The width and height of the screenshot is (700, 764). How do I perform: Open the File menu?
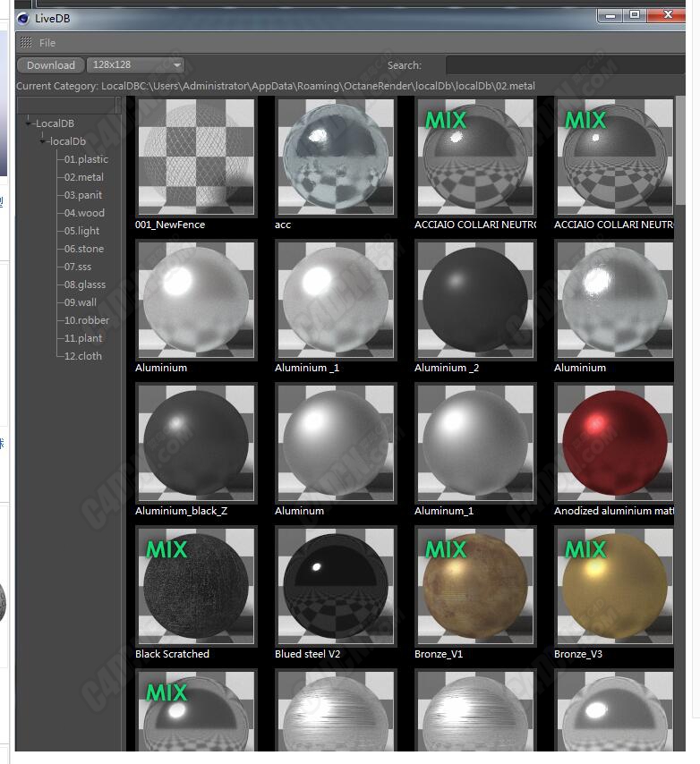pyautogui.click(x=47, y=43)
